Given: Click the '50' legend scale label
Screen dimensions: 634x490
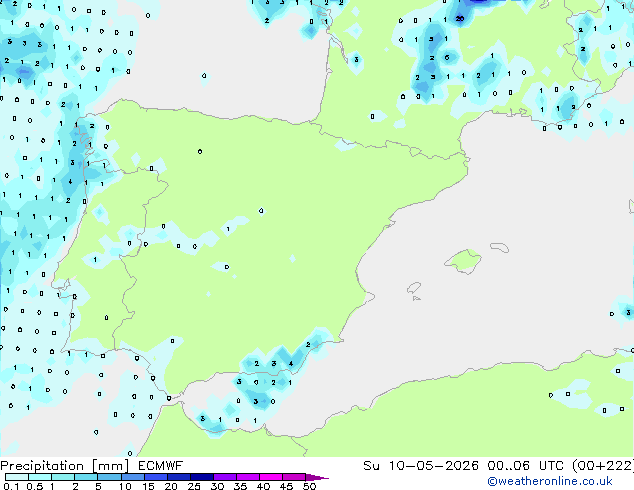Looking at the screenshot, I should (x=309, y=486).
